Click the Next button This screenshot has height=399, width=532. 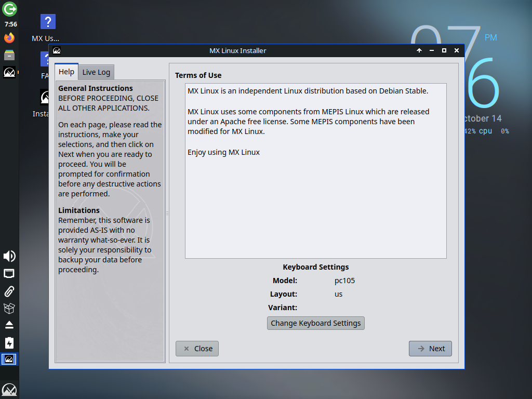pos(430,349)
